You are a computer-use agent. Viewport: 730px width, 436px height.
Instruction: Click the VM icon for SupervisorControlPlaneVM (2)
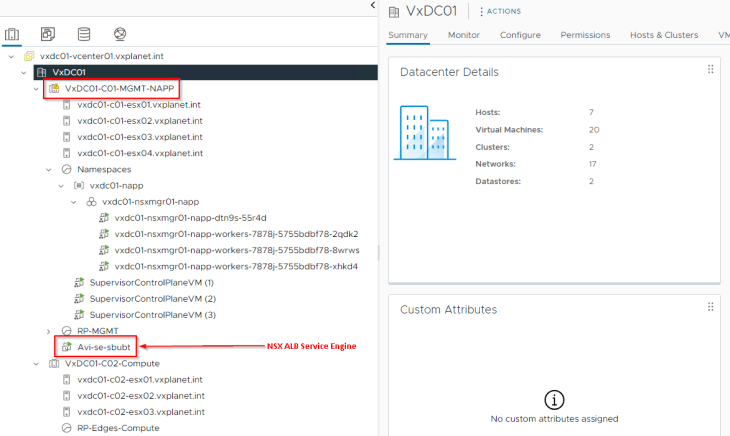(x=79, y=299)
